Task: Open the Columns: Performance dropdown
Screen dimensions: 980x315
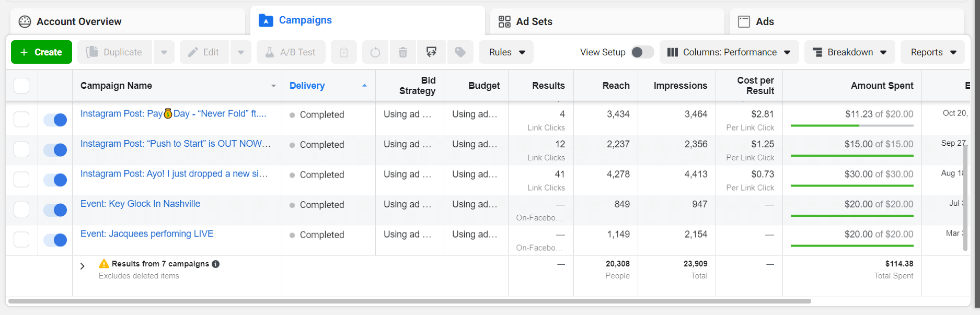Action: click(729, 52)
